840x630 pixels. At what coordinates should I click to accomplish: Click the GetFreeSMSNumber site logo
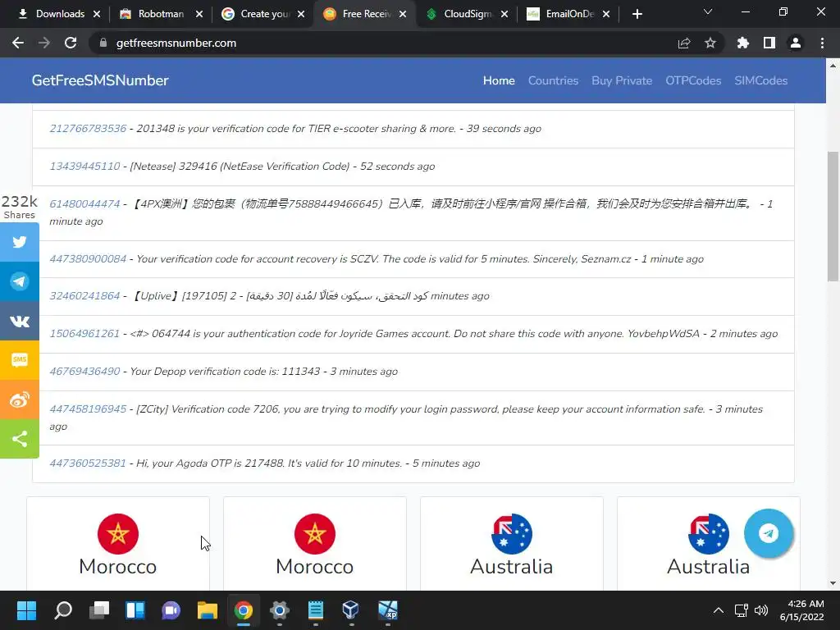[x=100, y=80]
